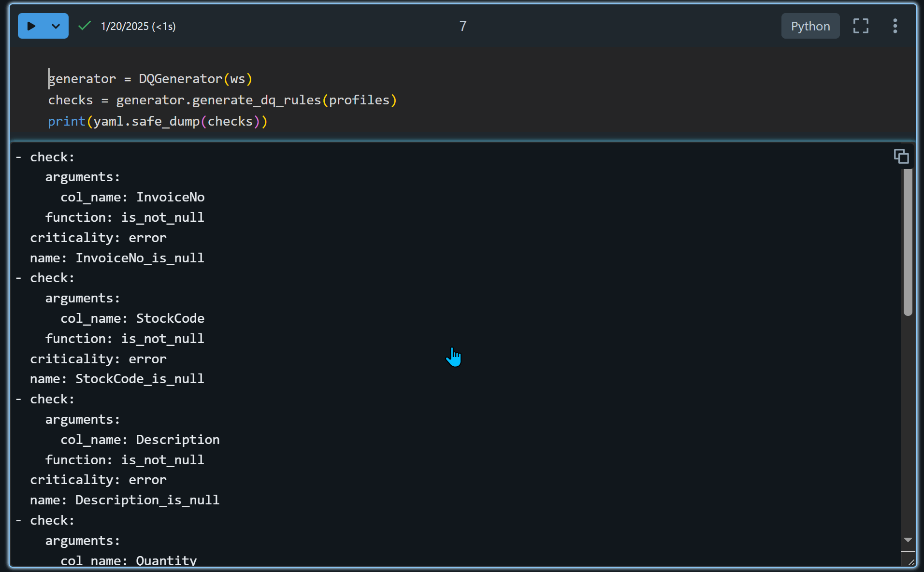Toggle cell fullscreen focus mode
Screen dimensions: 924x572
click(860, 26)
